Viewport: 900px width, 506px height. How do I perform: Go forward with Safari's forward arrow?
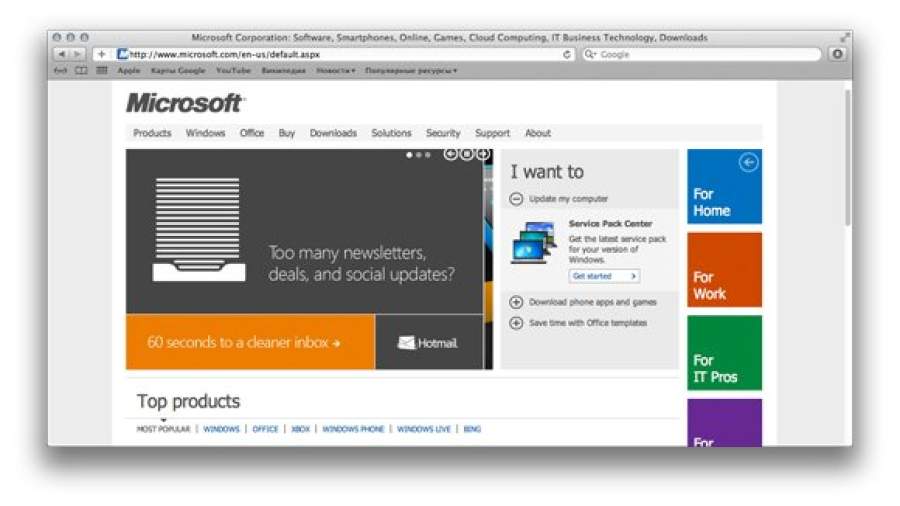77,54
